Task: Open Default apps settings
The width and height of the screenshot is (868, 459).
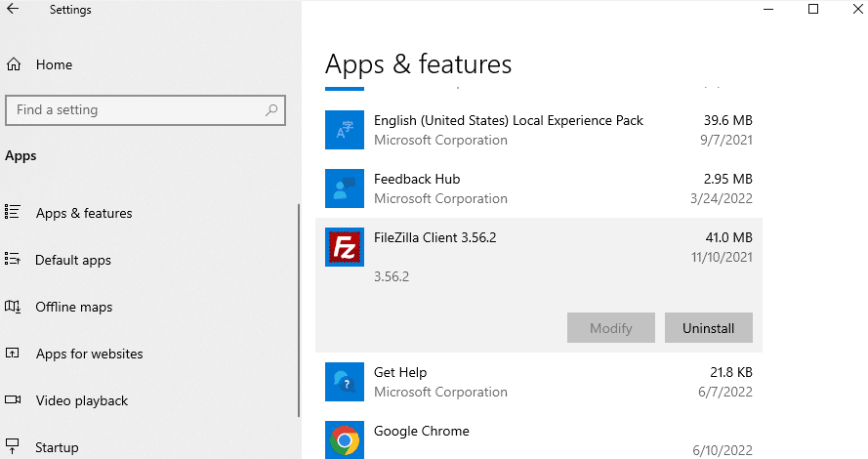Action: (x=73, y=260)
